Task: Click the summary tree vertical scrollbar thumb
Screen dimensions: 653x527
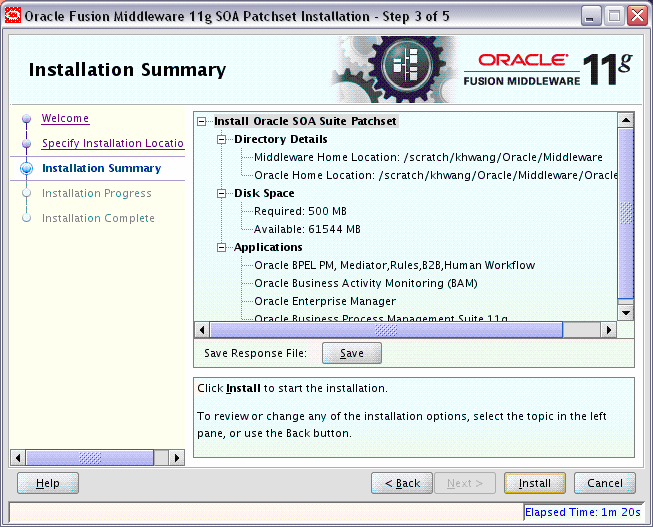Action: click(x=626, y=213)
